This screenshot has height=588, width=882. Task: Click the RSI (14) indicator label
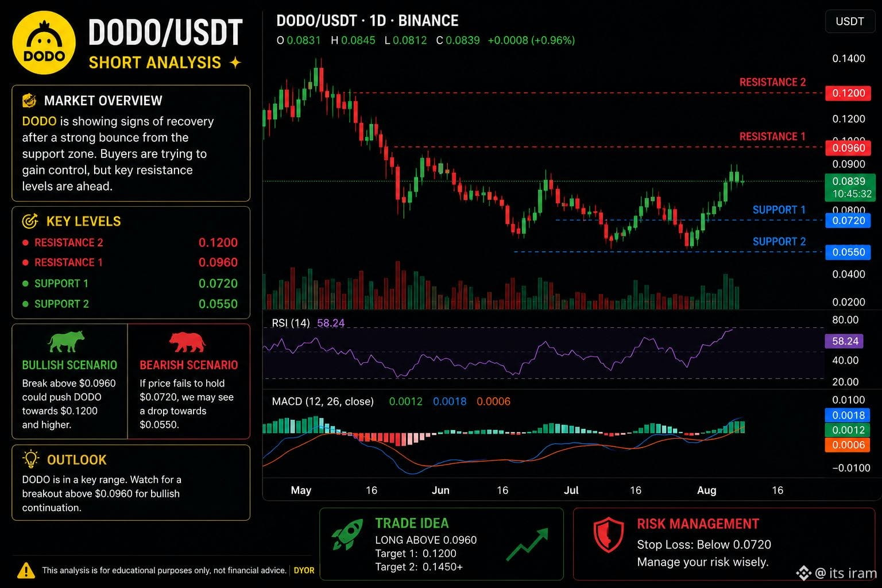(291, 323)
